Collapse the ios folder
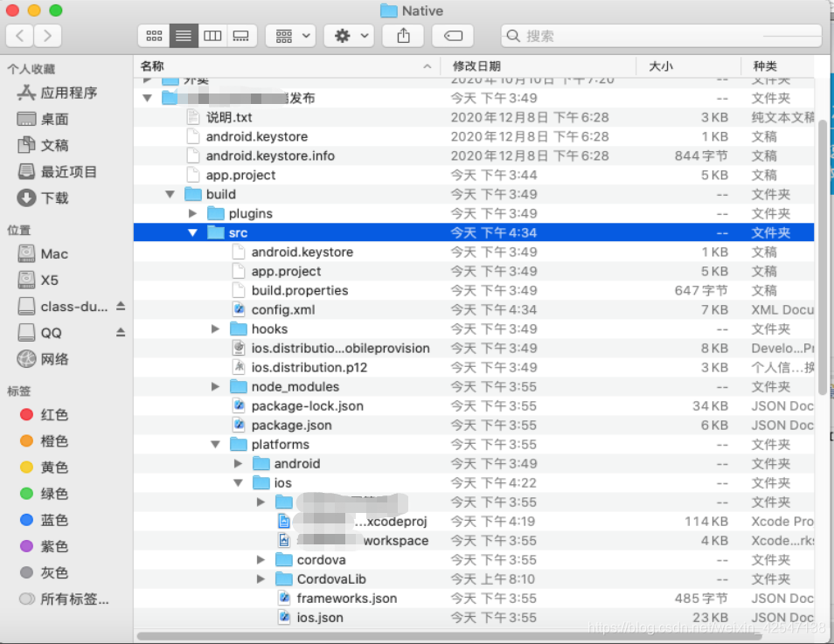Image resolution: width=834 pixels, height=644 pixels. [239, 483]
